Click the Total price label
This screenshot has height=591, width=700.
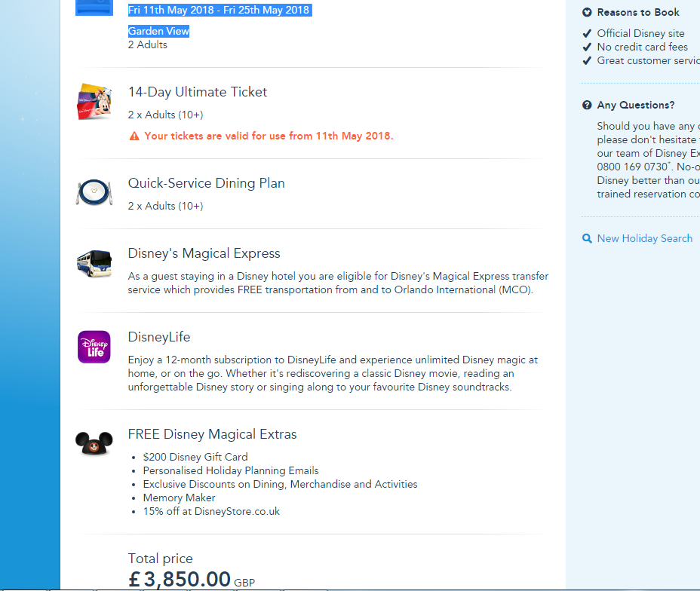160,559
